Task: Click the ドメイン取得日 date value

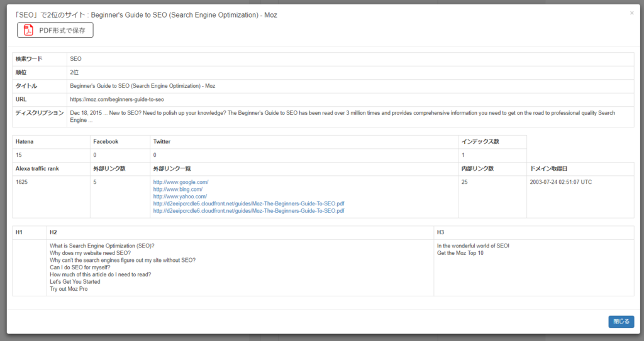Action: pyautogui.click(x=560, y=182)
